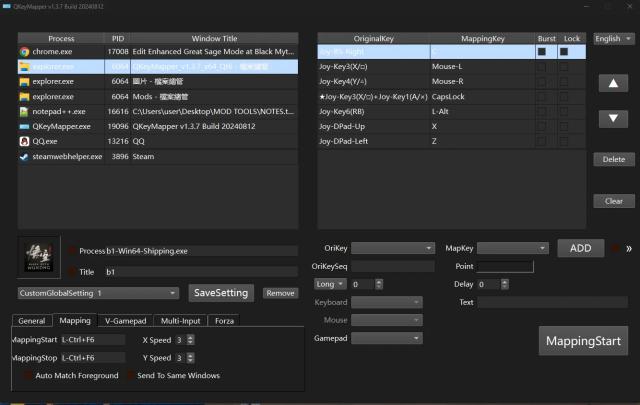Select the Joy-Key6(RB) L-Alt mapping row

tap(451, 111)
